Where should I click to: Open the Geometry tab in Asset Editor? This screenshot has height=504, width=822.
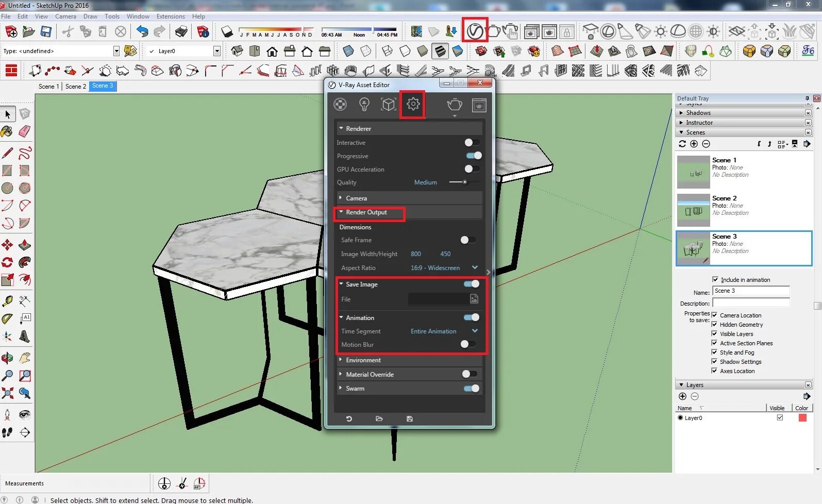tap(388, 105)
